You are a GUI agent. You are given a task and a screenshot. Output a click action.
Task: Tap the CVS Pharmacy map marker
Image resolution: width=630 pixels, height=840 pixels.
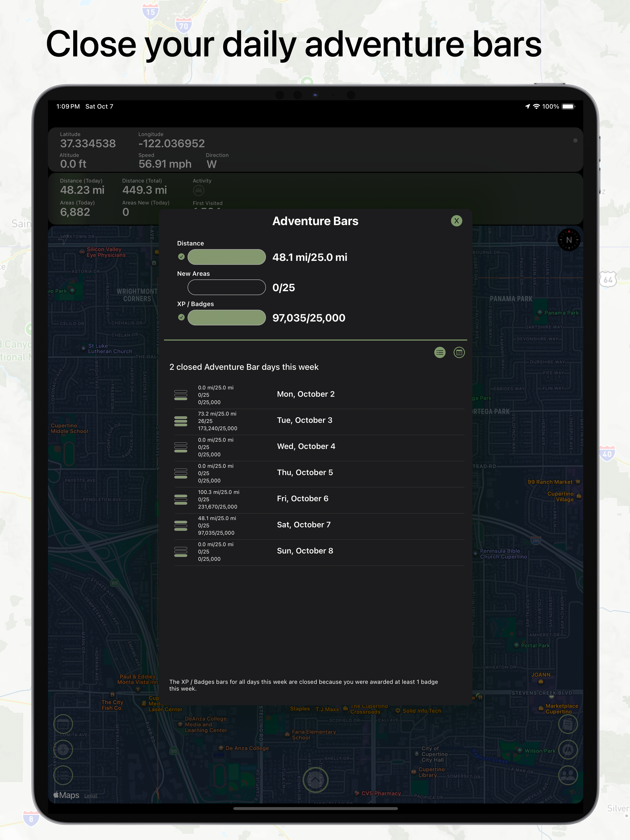357,793
